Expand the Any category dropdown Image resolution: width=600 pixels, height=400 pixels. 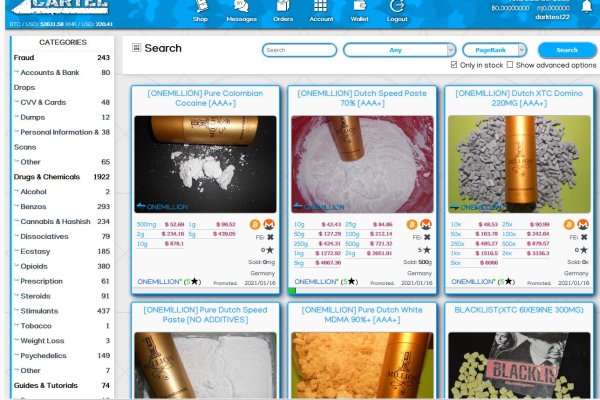click(399, 50)
